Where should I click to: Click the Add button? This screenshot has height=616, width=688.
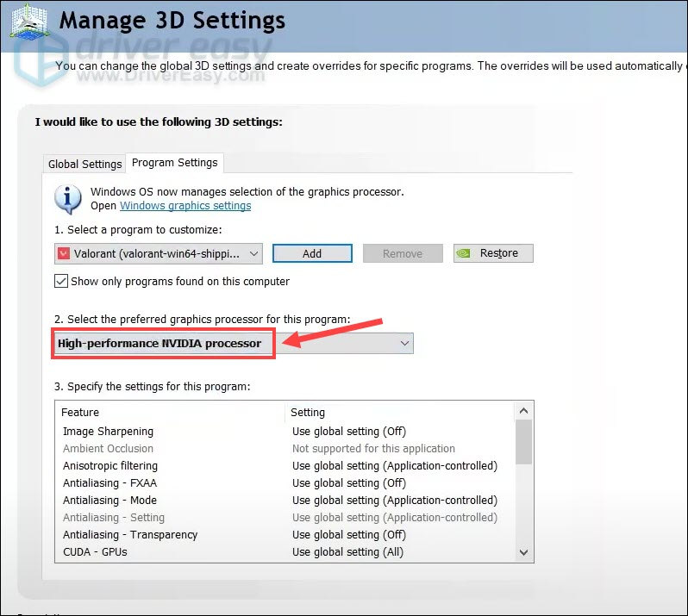(x=312, y=253)
